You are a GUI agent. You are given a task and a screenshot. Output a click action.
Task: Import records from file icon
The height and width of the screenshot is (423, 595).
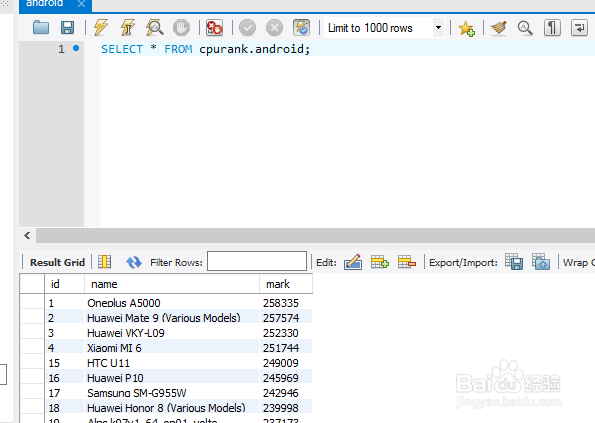tap(541, 262)
